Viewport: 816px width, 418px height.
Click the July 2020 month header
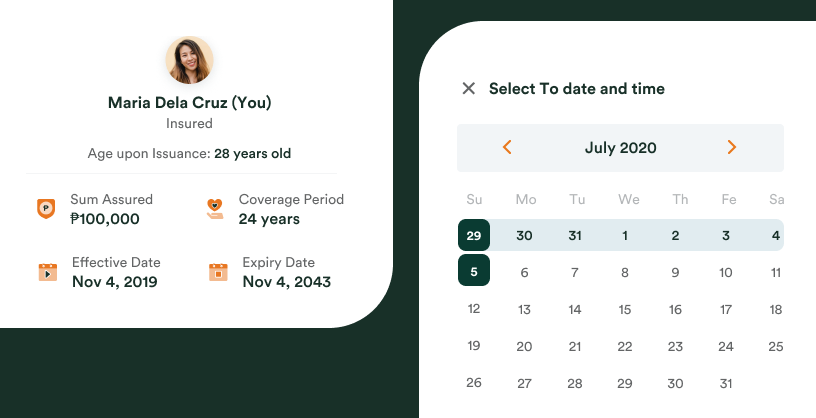pyautogui.click(x=620, y=148)
